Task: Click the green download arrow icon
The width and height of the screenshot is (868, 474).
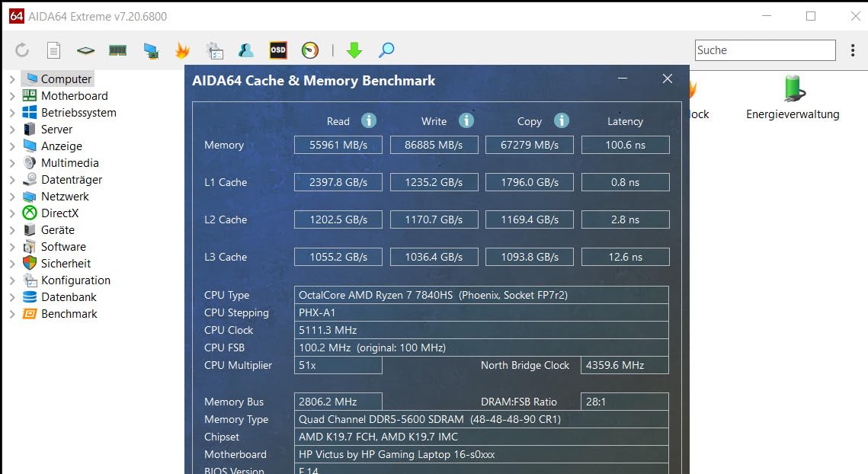Action: click(354, 50)
